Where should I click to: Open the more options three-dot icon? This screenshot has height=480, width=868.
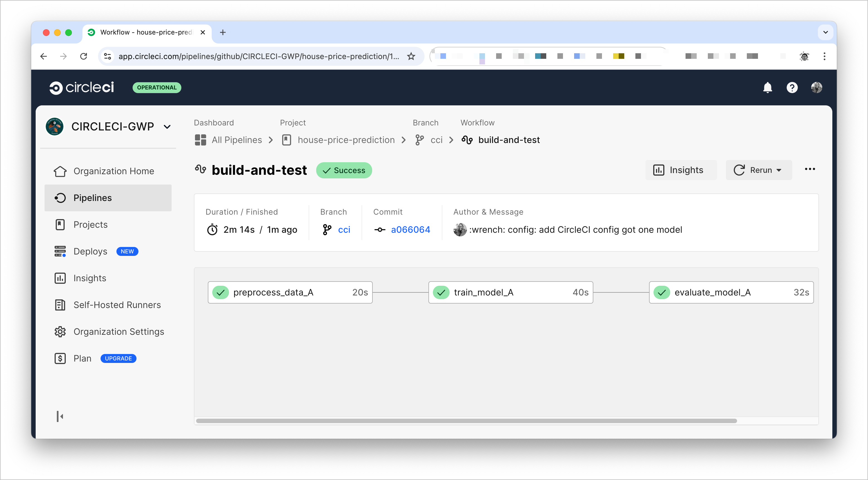coord(810,169)
